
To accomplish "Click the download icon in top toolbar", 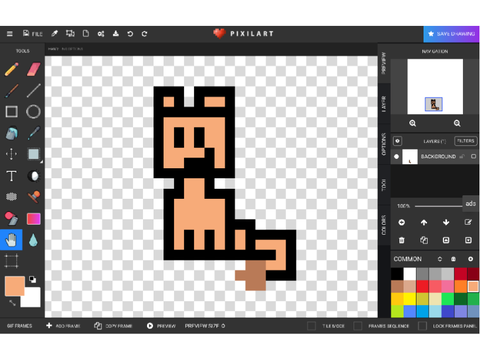I will coord(116,34).
